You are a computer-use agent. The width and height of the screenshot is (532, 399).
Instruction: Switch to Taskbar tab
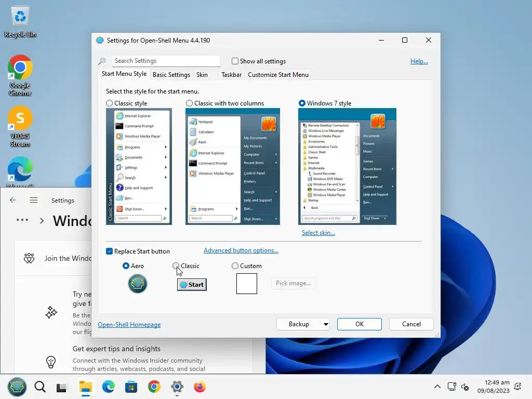(231, 75)
